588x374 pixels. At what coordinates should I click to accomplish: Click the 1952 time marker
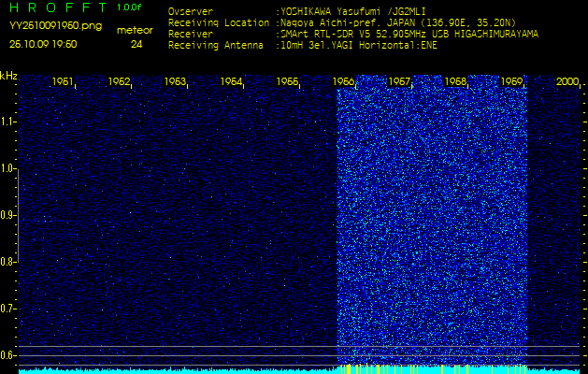119,81
